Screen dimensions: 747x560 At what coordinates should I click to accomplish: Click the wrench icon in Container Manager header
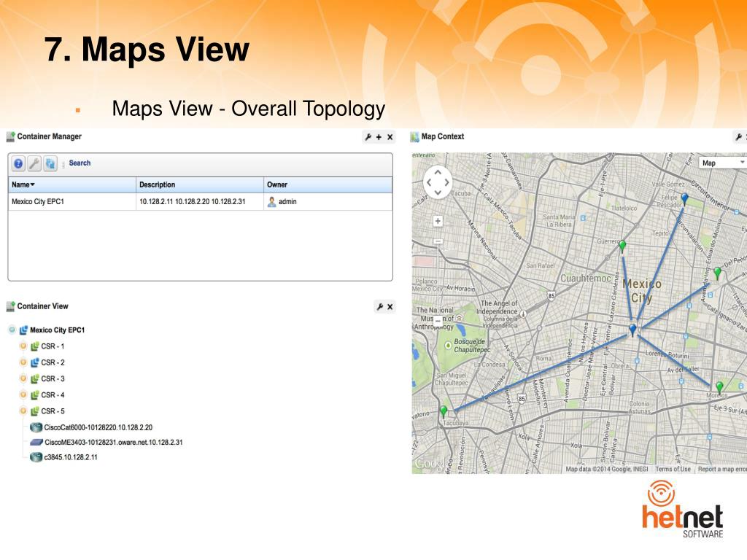368,137
